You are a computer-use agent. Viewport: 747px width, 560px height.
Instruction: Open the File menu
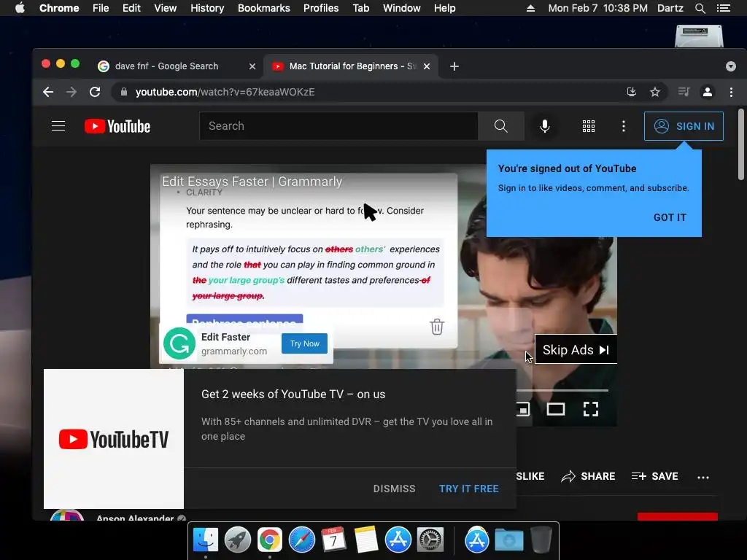click(101, 8)
